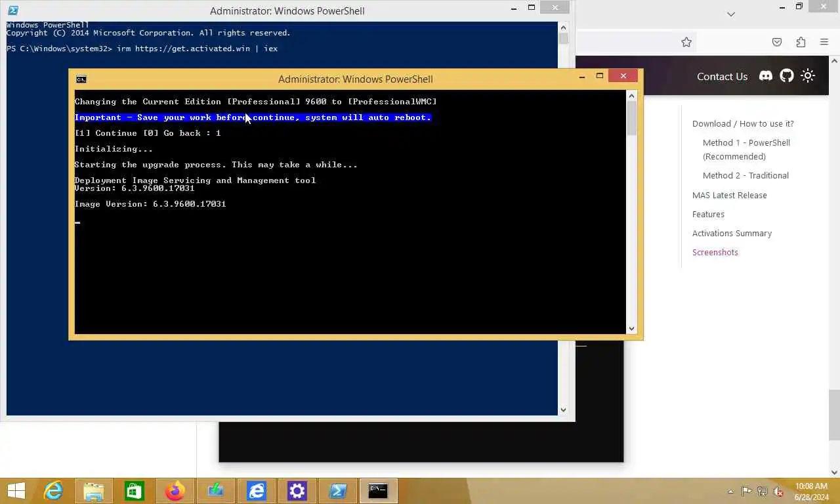Viewport: 840px width, 504px height.
Task: Click the blue PowerShell window title bar
Action: (287, 10)
